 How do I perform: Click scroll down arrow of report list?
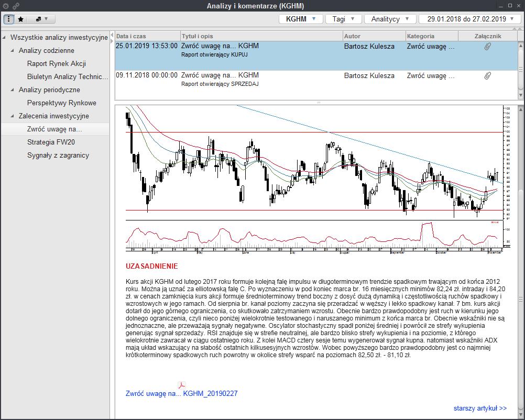(x=521, y=95)
